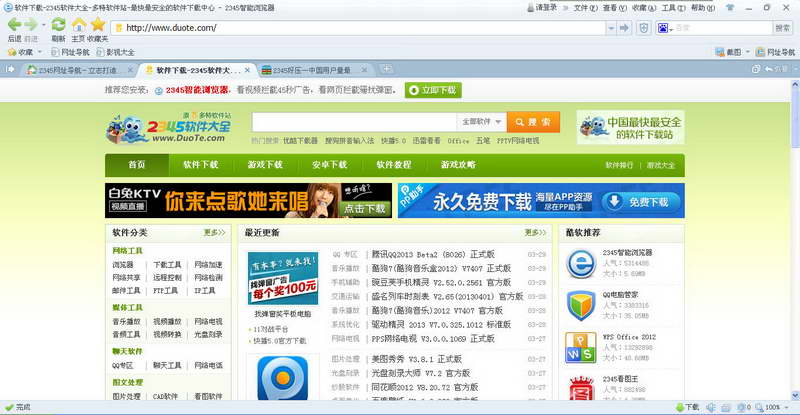Screen dimensions: 800x415
Task: Click the QQ电脑管家 shield icon
Action: (581, 305)
